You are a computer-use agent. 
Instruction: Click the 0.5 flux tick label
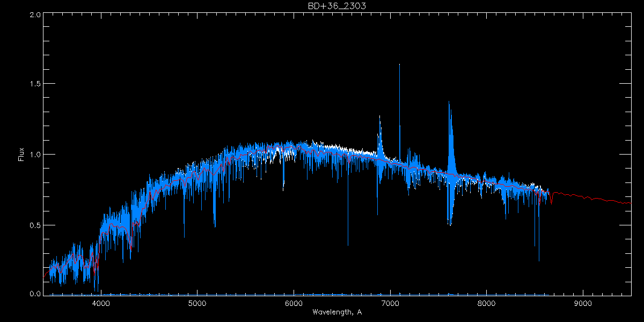35,225
